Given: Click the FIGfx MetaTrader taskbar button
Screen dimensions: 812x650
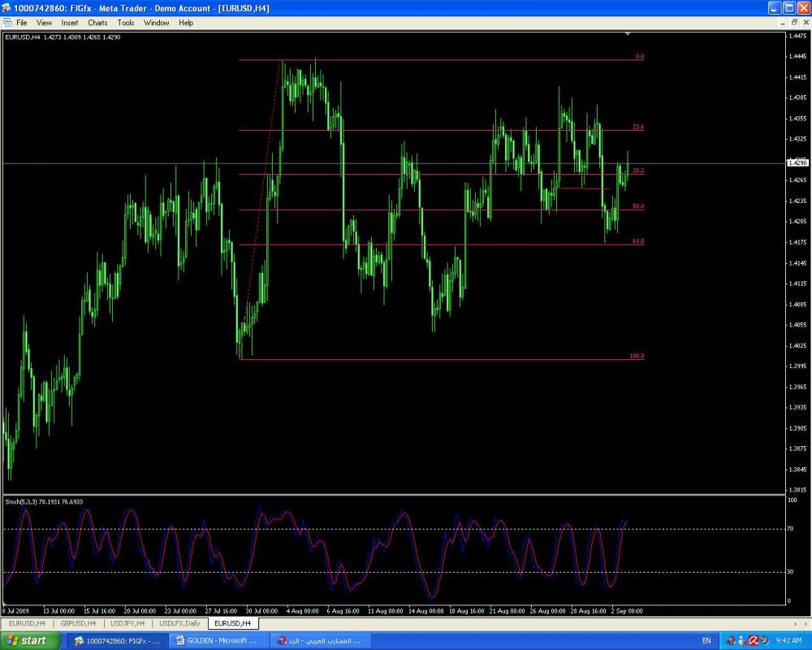Looking at the screenshot, I should 117,641.
